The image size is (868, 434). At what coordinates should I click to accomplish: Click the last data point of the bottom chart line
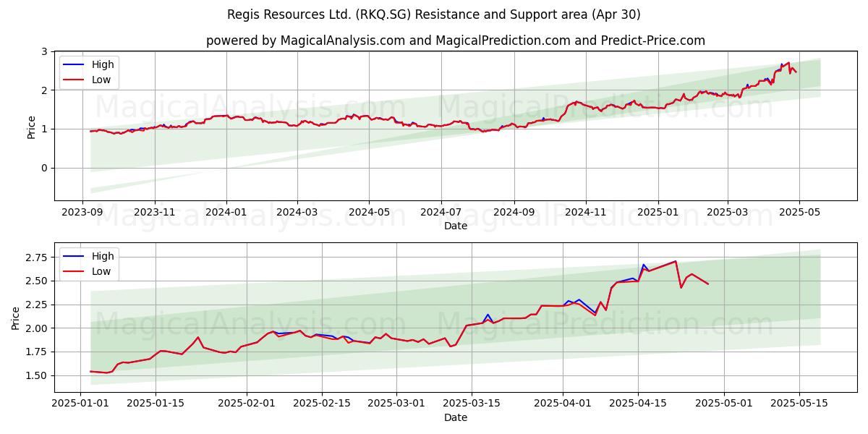click(x=708, y=284)
